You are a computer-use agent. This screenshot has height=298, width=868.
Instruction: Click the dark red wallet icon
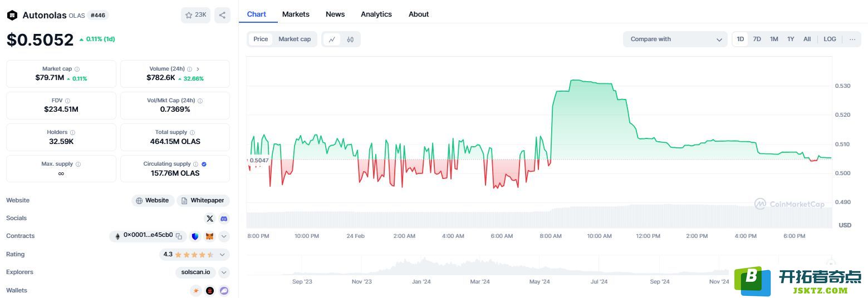click(210, 290)
